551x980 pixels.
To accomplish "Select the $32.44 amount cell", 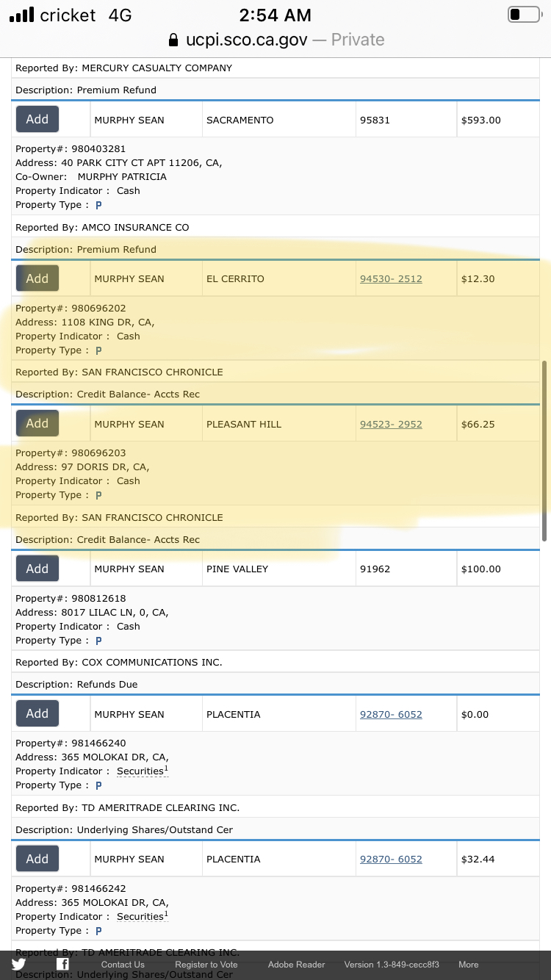I will (497, 860).
